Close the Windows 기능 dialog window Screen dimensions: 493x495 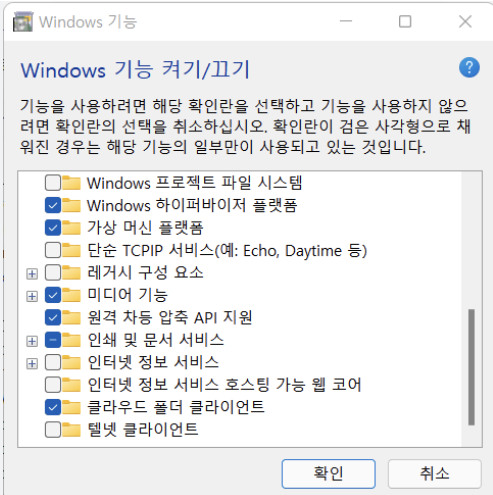(x=465, y=21)
